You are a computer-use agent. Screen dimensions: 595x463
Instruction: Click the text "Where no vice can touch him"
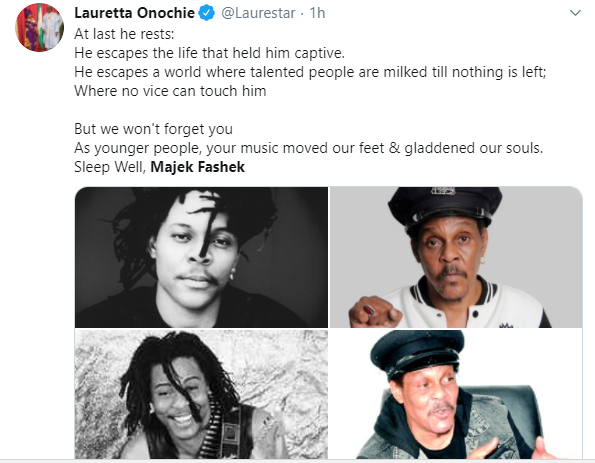[170, 91]
